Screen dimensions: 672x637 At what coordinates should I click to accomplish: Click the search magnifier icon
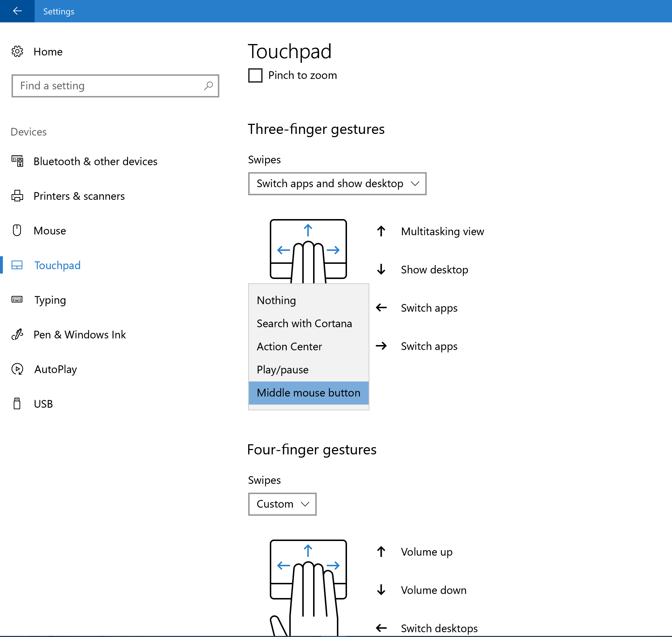(x=208, y=86)
